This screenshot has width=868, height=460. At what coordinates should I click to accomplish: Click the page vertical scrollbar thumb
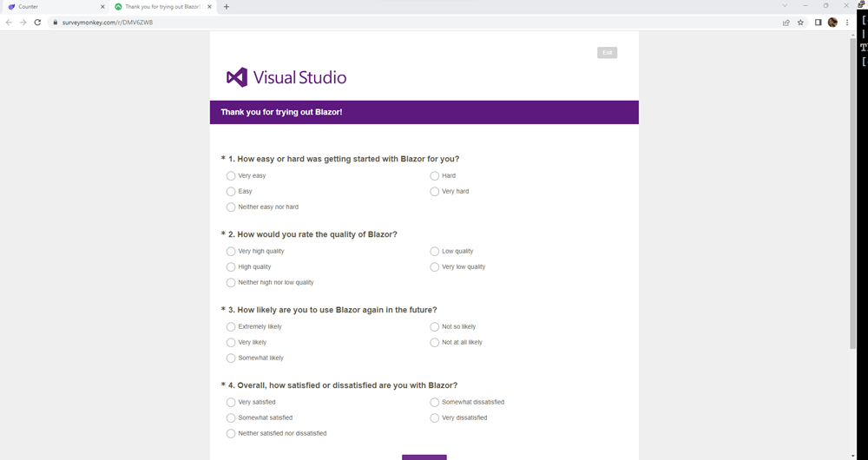[853, 194]
